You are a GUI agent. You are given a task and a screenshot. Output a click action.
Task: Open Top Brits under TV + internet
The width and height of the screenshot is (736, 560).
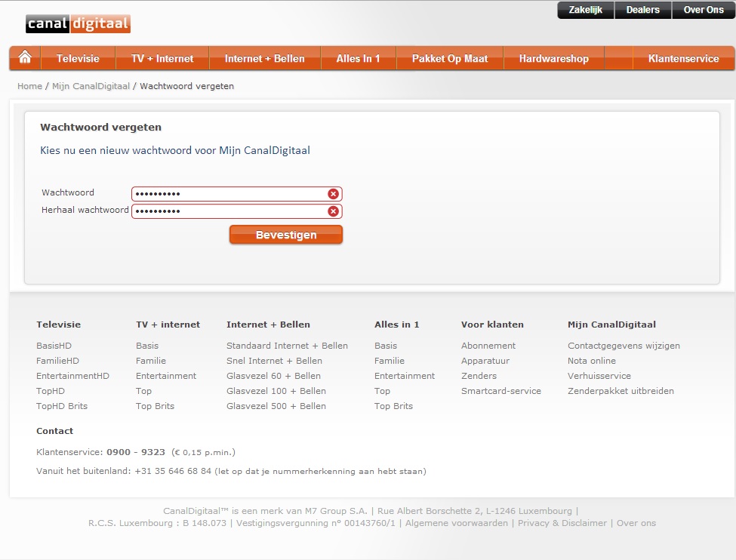point(155,405)
